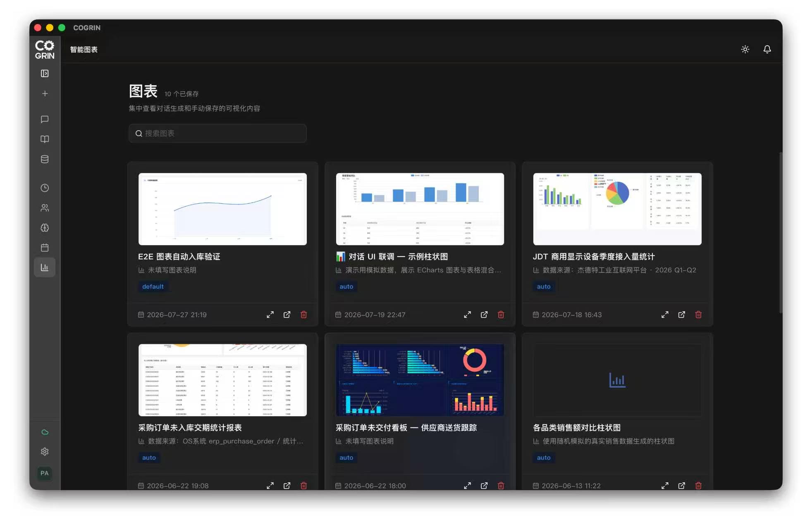Open the clock history icon in sidebar
812x529 pixels.
tap(45, 188)
